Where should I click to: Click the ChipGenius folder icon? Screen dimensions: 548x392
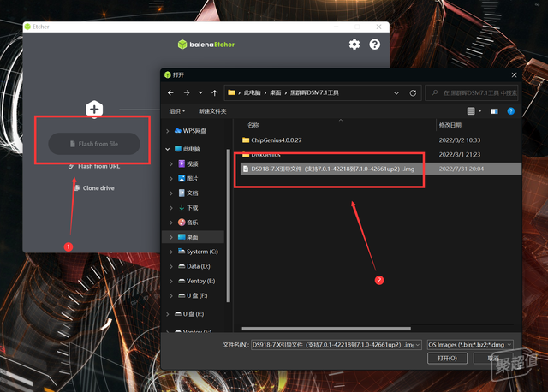tap(246, 140)
